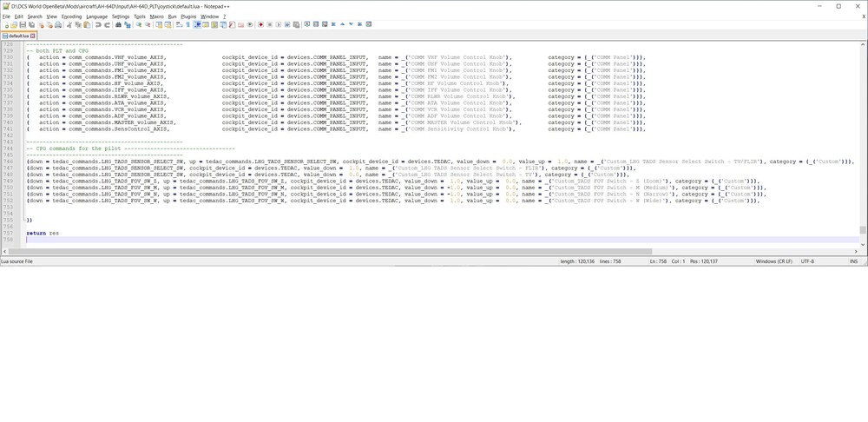Toggle synchronized vertical scrolling icon

[x=158, y=24]
